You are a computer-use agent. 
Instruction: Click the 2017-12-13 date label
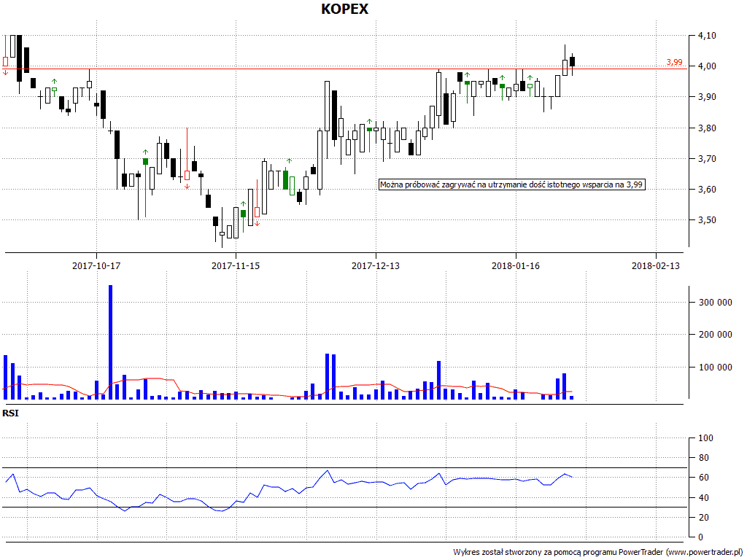point(376,265)
